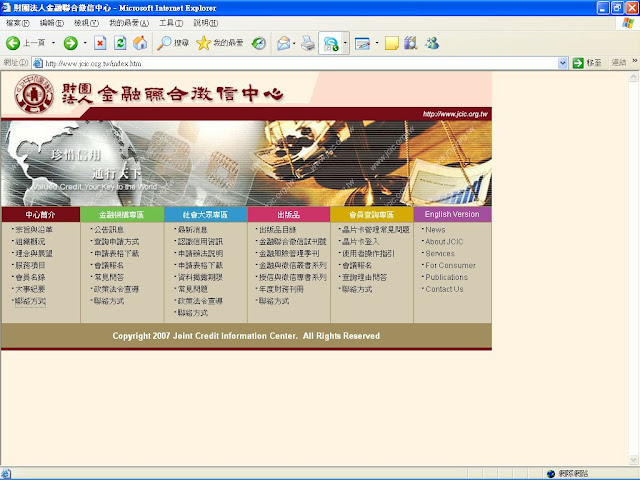Open the 說明 menu
Image resolution: width=640 pixels, height=480 pixels.
[x=205, y=23]
